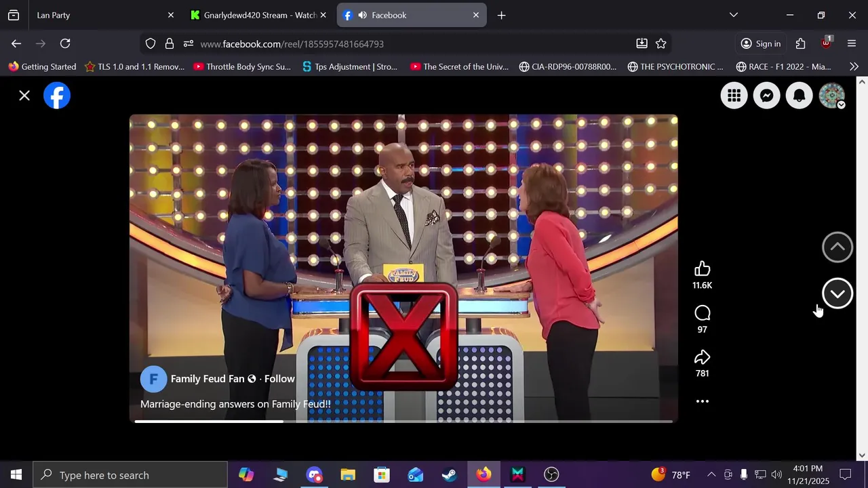Open Microsoft Store from taskbar
The width and height of the screenshot is (868, 488).
(x=382, y=475)
